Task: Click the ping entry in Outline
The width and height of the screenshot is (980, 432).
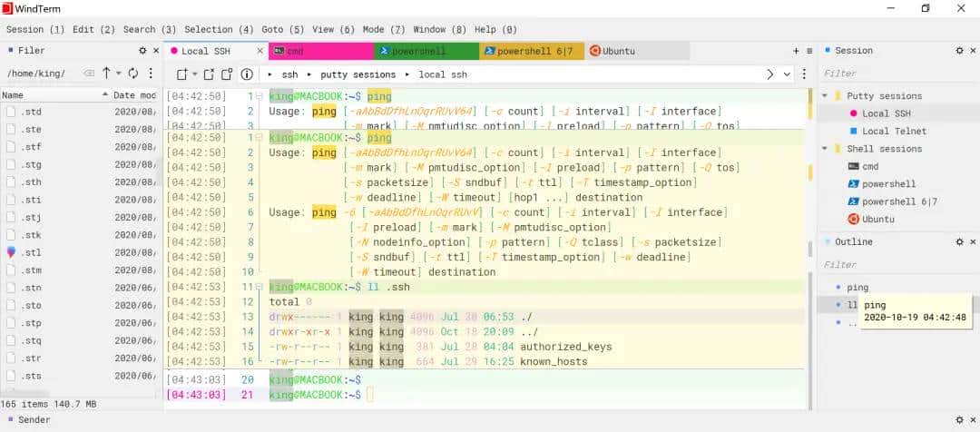Action: click(857, 288)
